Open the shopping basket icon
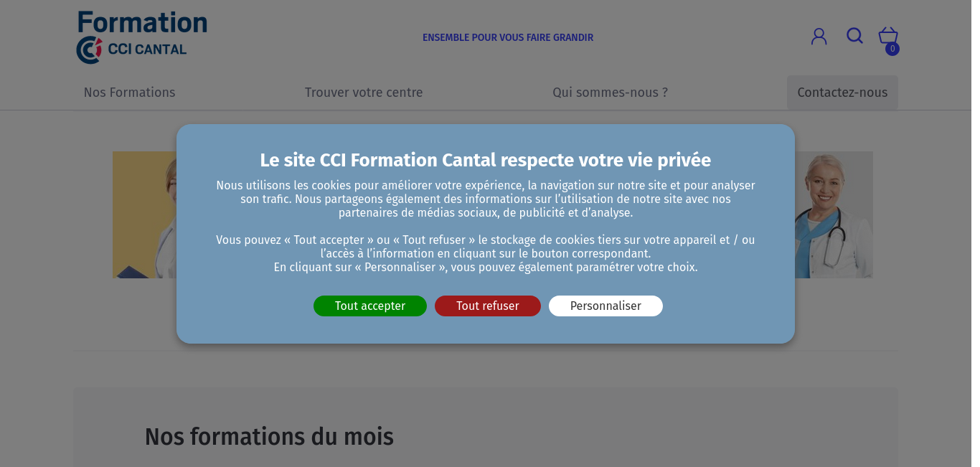This screenshot has height=467, width=980. pyautogui.click(x=888, y=35)
